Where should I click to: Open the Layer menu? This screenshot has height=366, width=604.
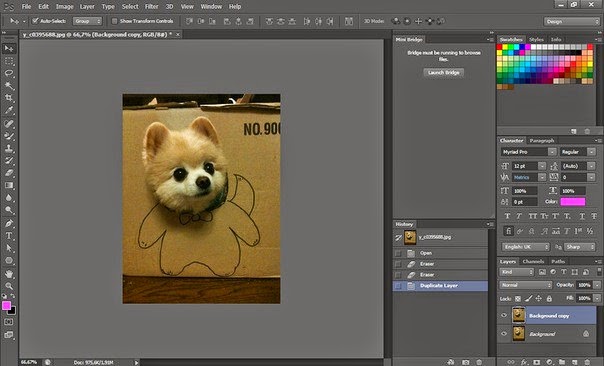87,7
